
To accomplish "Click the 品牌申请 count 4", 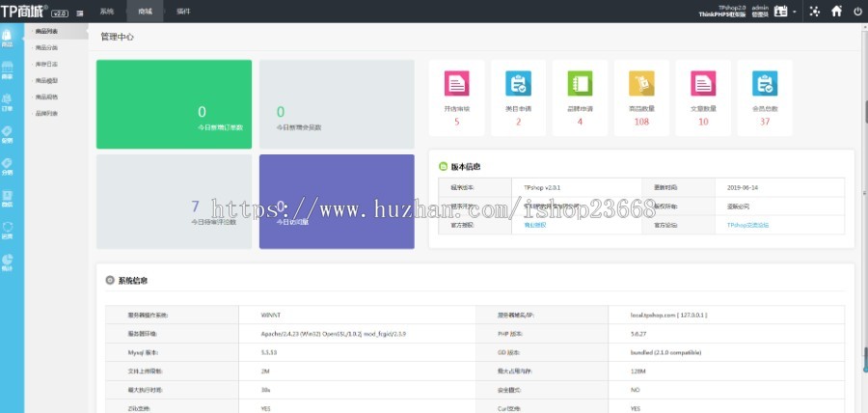I will click(x=581, y=122).
